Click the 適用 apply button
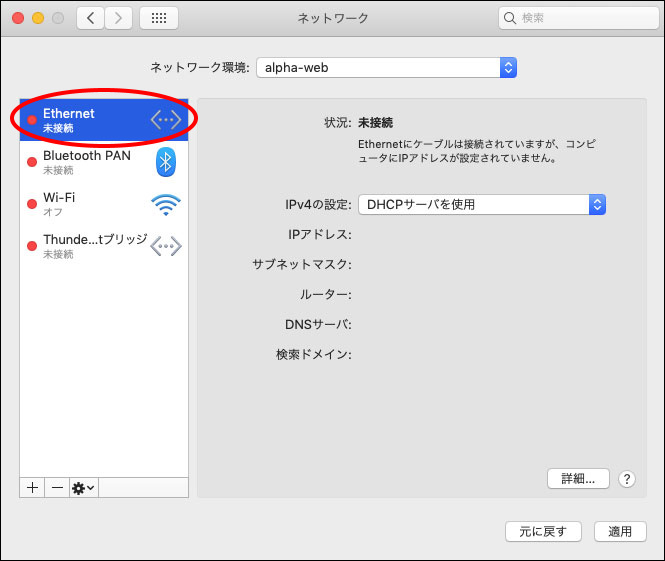The image size is (665, 561). click(620, 531)
